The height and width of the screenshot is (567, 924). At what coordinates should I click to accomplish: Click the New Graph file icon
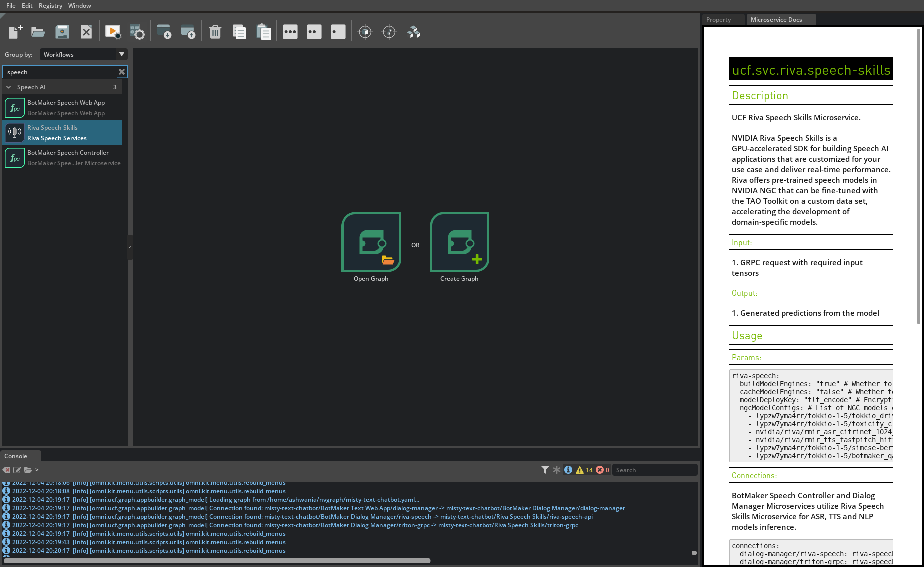[15, 32]
